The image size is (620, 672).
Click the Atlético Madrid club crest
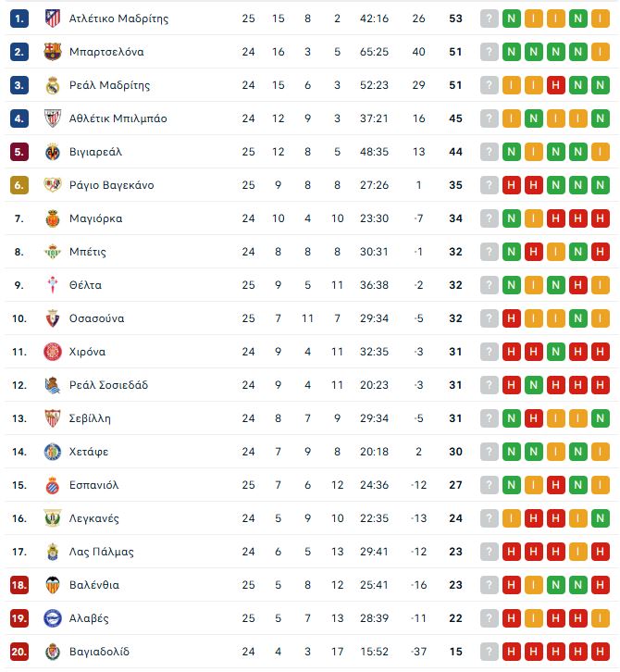pyautogui.click(x=52, y=19)
